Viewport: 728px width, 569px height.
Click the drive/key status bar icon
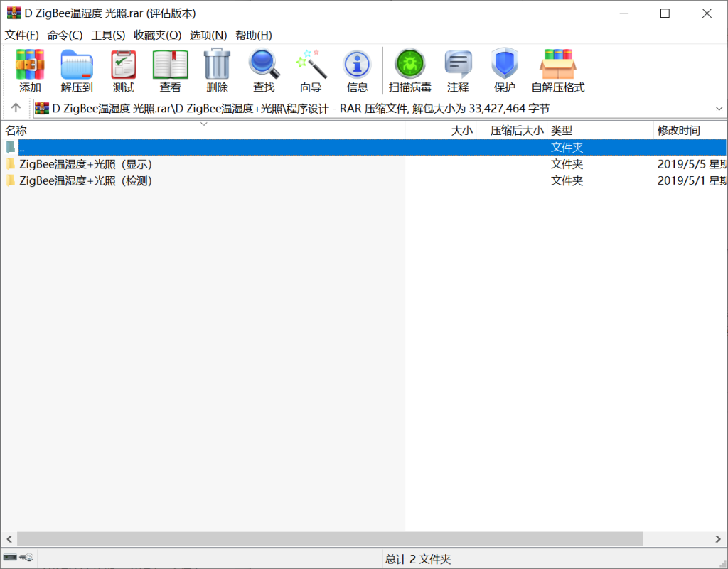click(18, 558)
